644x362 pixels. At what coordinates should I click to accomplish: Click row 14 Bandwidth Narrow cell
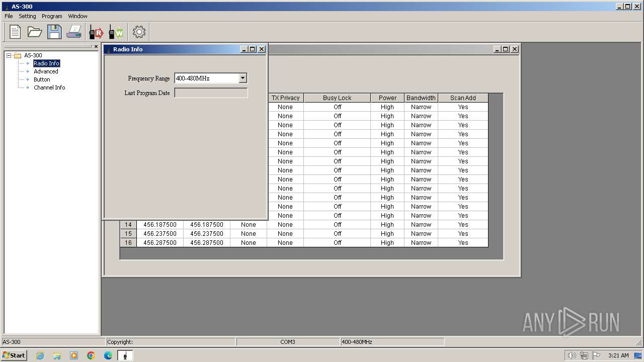click(x=421, y=225)
